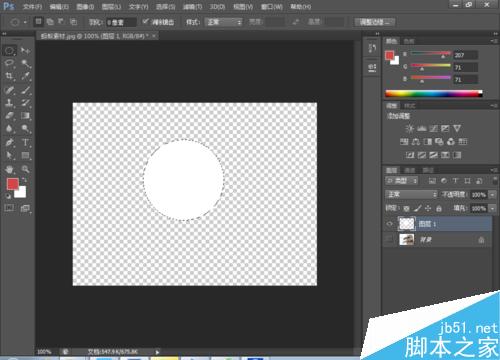Click the toolbar background white swatch

pyautogui.click(x=22, y=193)
